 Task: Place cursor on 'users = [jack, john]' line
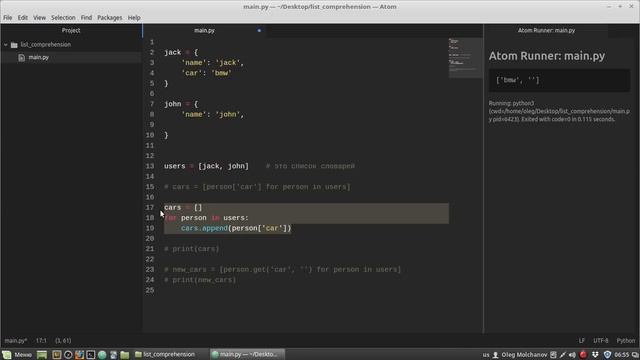click(x=206, y=166)
